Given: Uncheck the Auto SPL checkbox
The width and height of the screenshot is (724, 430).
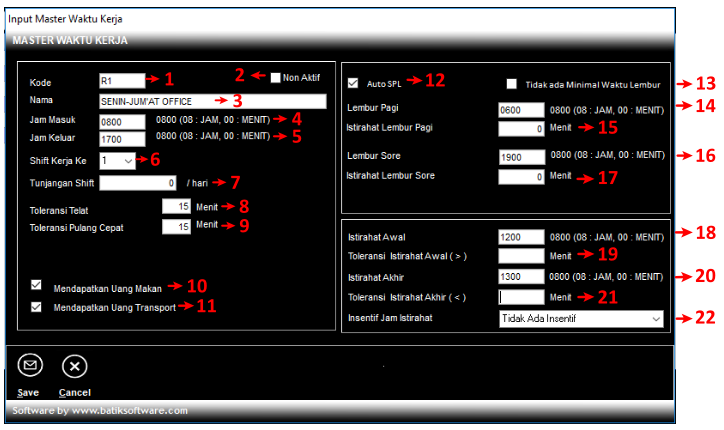Looking at the screenshot, I should point(353,83).
